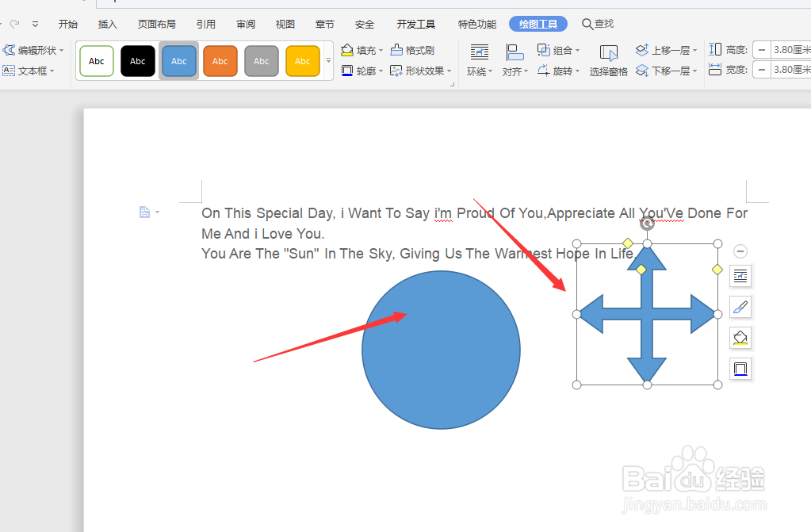Click the rotation handle above arrow shape
This screenshot has height=532, width=811.
[647, 224]
